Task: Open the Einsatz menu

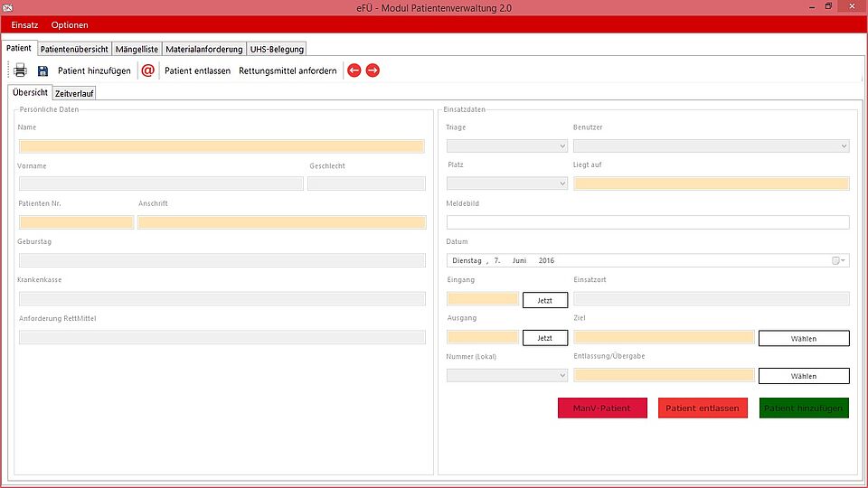Action: point(25,25)
